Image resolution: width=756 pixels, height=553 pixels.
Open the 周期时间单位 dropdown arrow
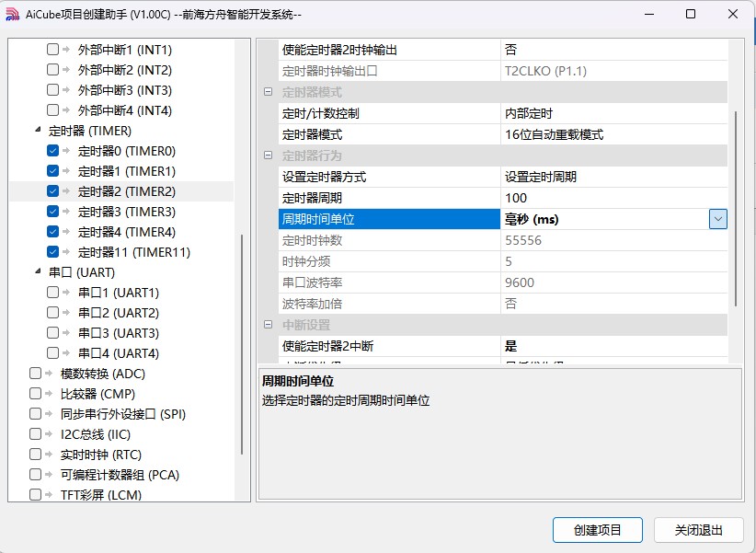pos(718,219)
